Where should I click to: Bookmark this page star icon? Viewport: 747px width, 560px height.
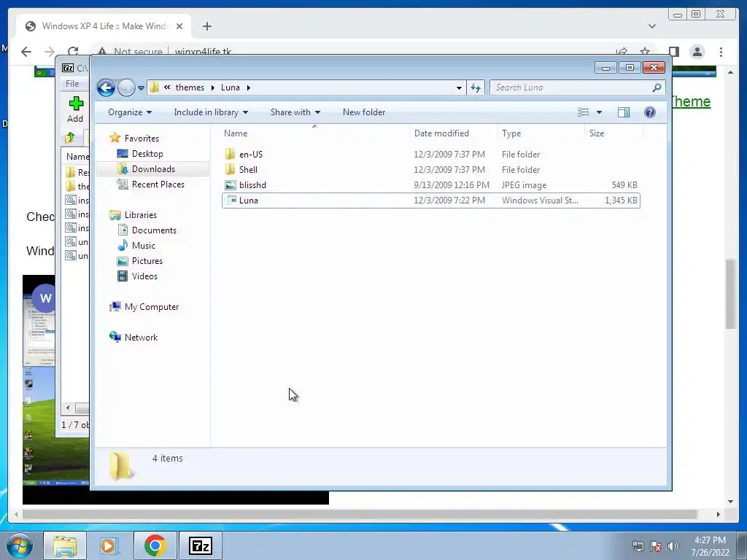pyautogui.click(x=645, y=52)
